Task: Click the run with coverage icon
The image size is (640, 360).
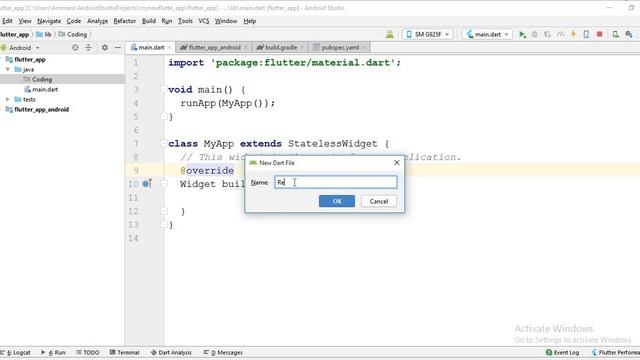Action: [547, 35]
